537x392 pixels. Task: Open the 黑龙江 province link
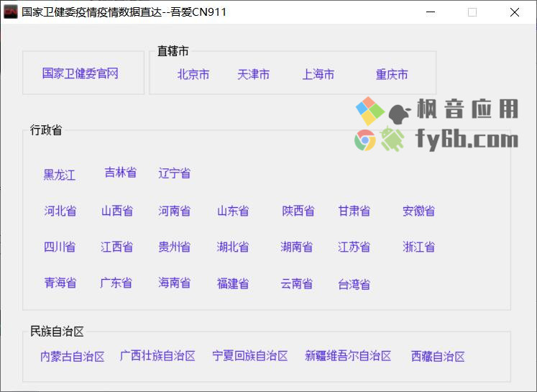(59, 175)
